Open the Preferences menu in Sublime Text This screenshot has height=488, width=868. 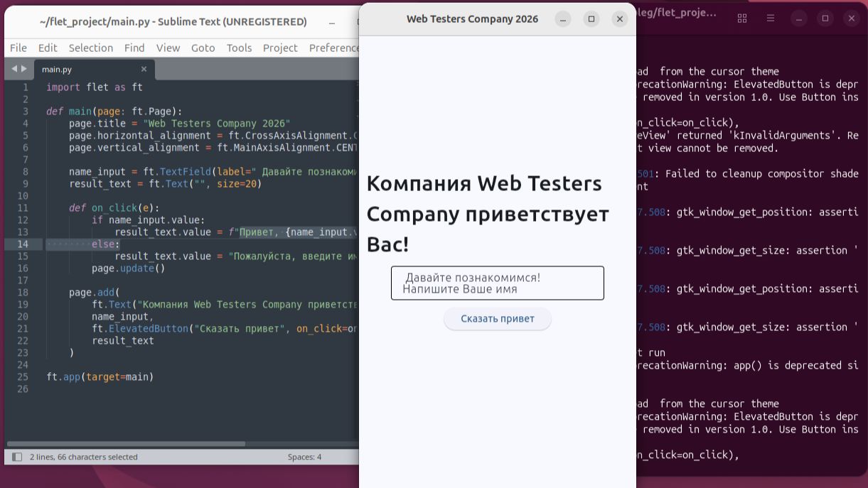(x=334, y=48)
